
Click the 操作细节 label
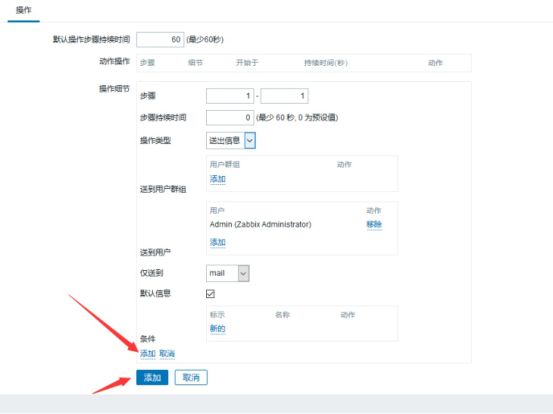114,89
